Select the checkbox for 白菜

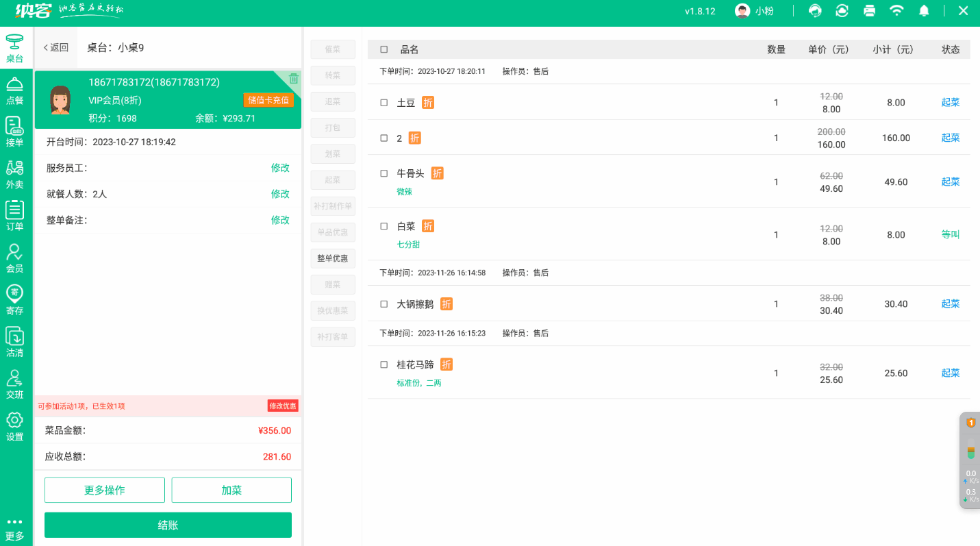tap(384, 226)
